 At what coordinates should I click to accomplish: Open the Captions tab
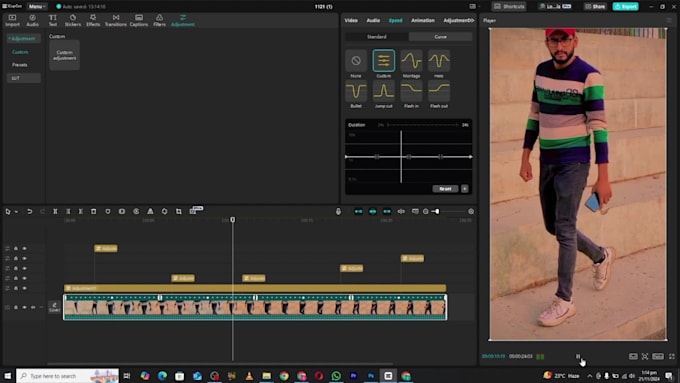tap(139, 20)
